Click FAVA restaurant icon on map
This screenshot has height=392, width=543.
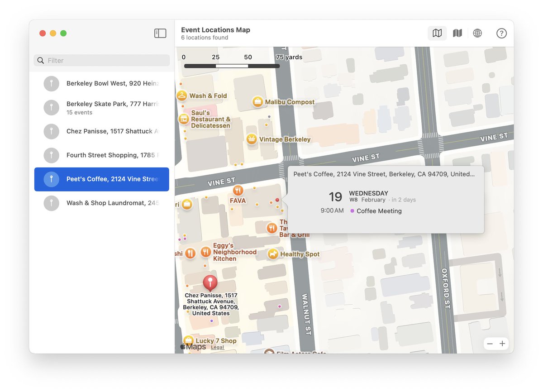(x=238, y=191)
